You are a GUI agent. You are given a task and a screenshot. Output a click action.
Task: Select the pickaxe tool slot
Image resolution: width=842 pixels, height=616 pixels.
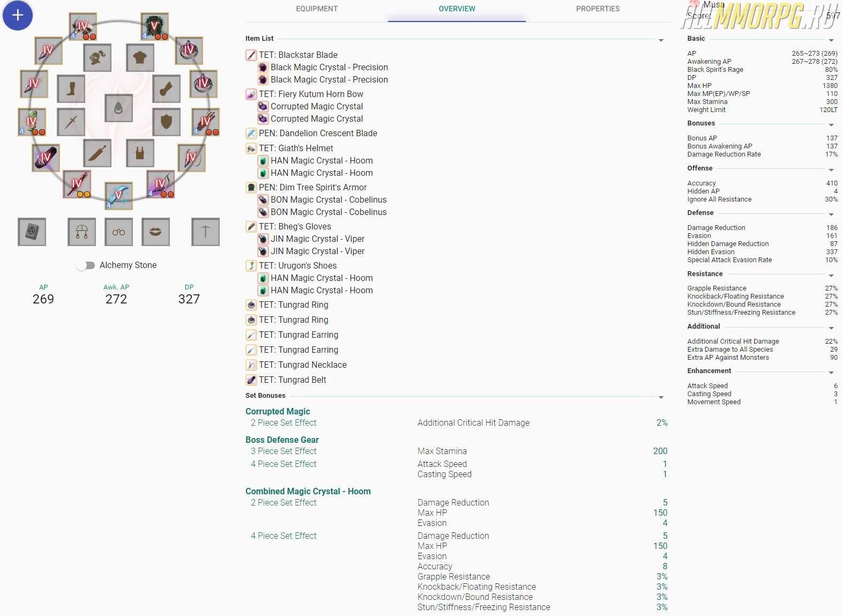205,232
